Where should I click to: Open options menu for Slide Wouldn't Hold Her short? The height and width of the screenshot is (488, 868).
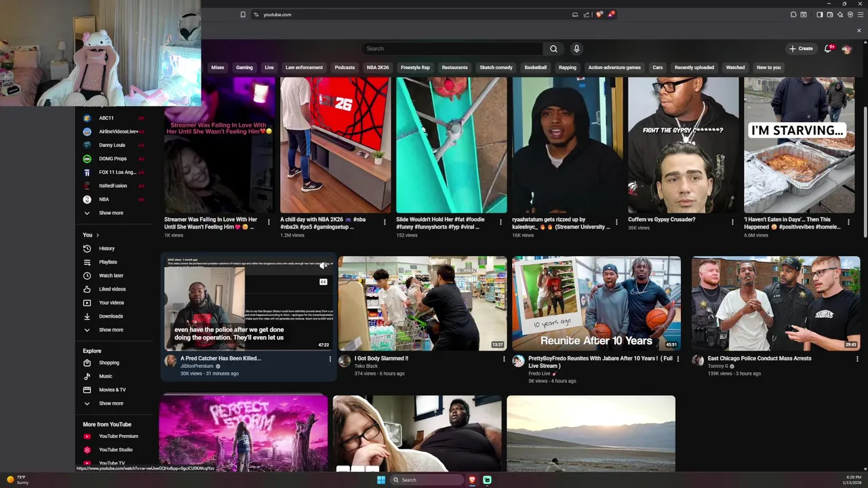pos(500,222)
